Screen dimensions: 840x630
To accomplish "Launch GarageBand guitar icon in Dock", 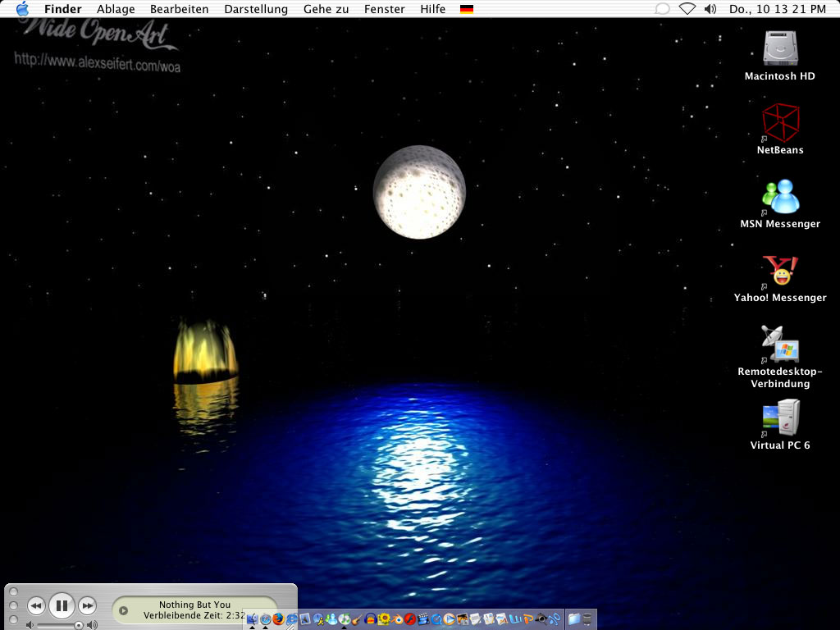I will tap(358, 619).
